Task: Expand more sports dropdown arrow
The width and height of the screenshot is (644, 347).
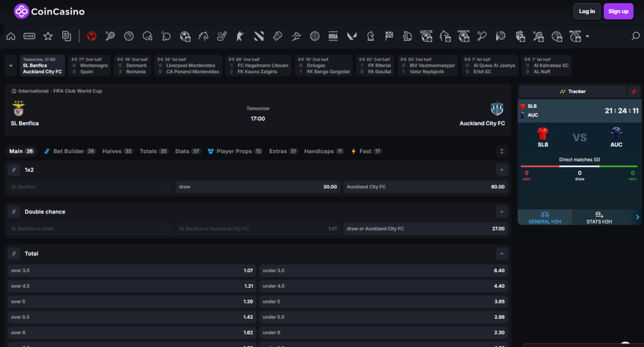Action: [x=587, y=36]
